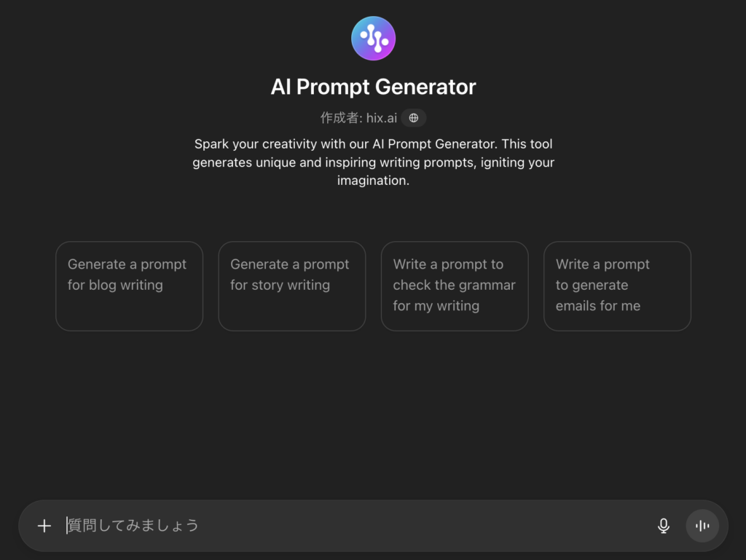Click "check the grammar" text in third card
The image size is (746, 560).
pos(455,285)
